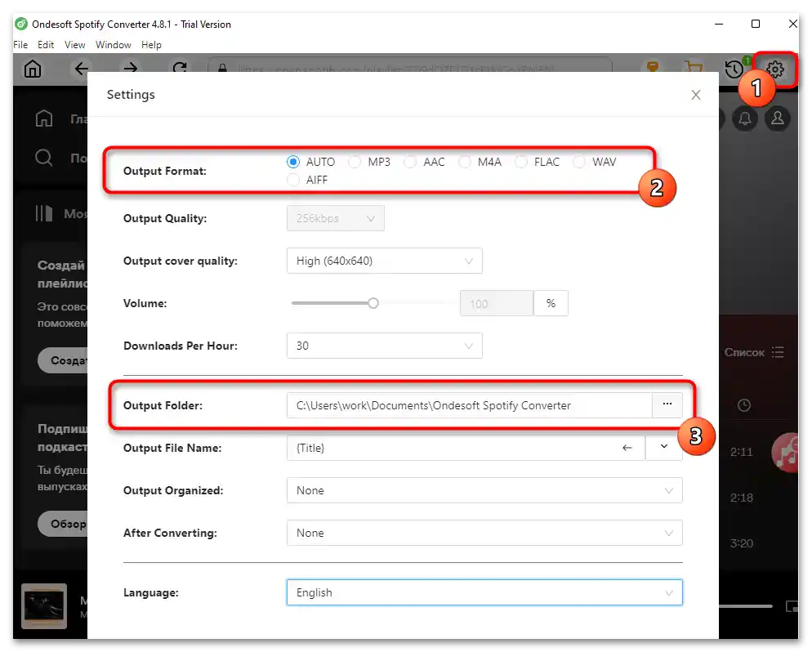Open the Downloads Per Hour dropdown
The width and height of the screenshot is (812, 652).
point(384,346)
